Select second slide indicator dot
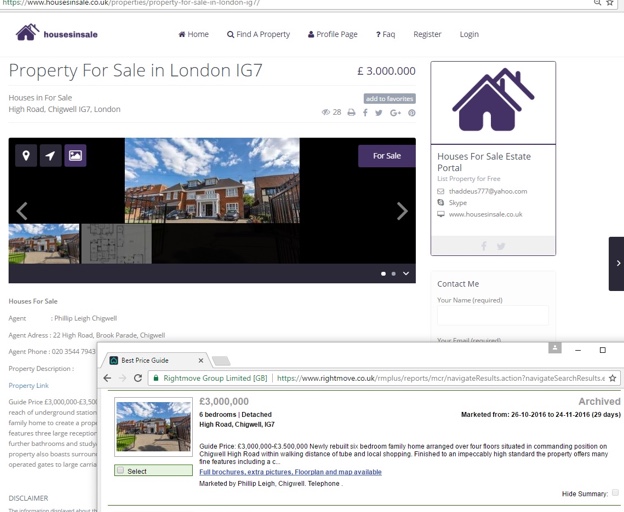Viewport: 624px width, 512px height. coord(394,274)
